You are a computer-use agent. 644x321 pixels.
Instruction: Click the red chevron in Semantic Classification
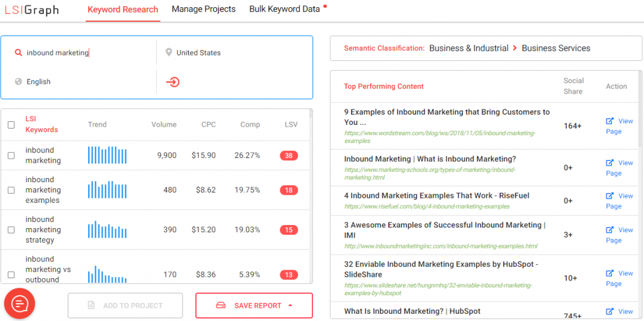(x=515, y=48)
